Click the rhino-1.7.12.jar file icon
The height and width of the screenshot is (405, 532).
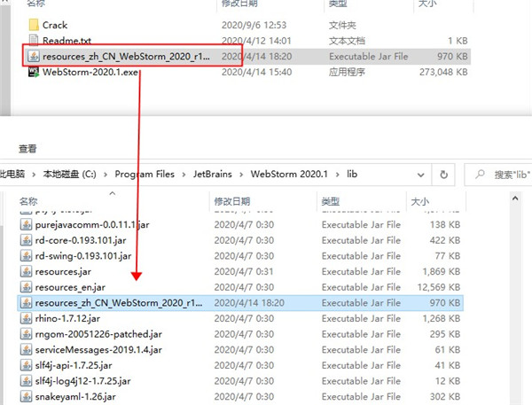(27, 318)
